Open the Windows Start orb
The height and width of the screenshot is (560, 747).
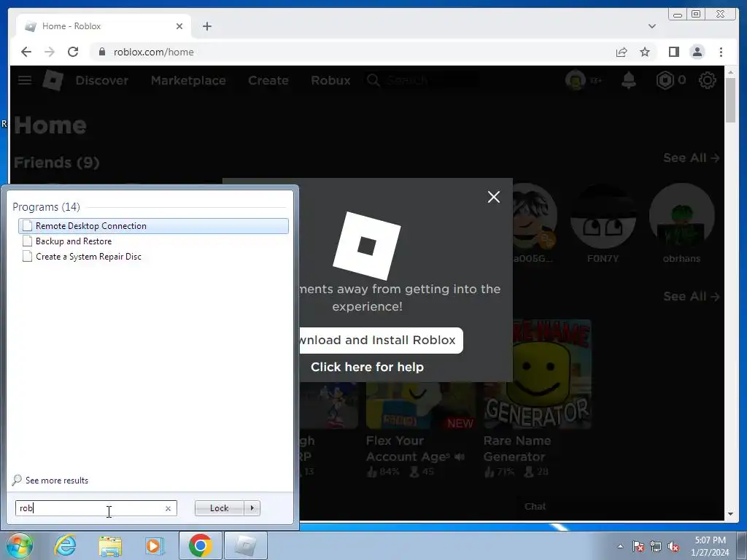click(20, 545)
